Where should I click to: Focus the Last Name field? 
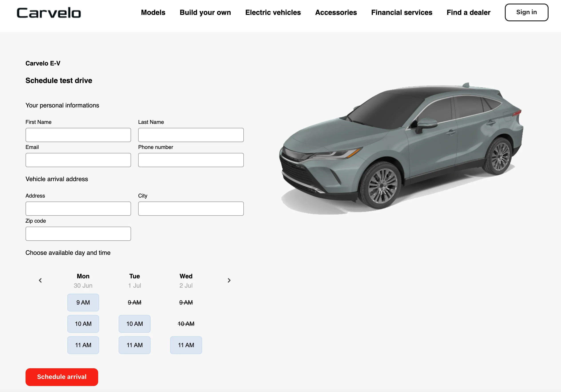(191, 135)
